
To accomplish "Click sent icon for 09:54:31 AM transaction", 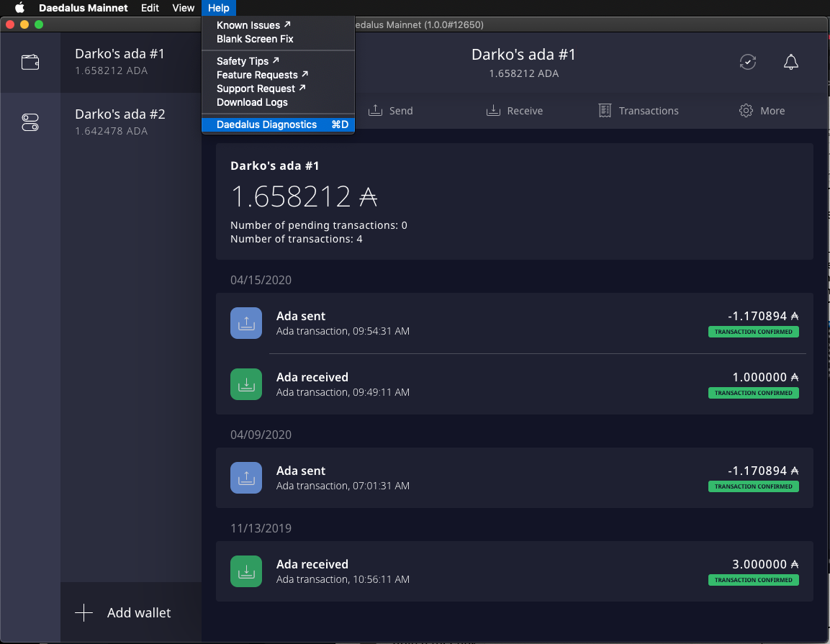I will [246, 323].
